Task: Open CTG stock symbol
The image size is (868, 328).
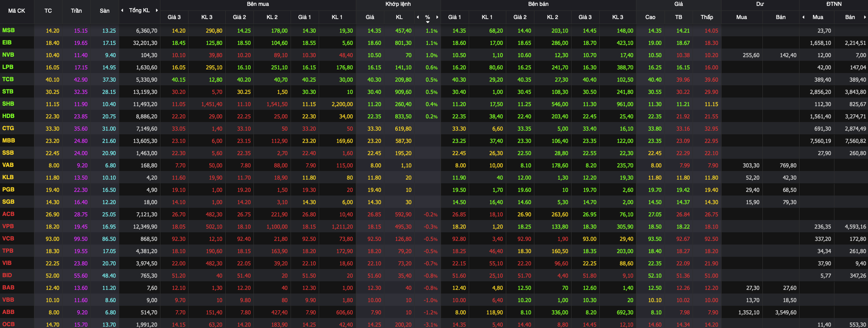Action: [x=8, y=128]
